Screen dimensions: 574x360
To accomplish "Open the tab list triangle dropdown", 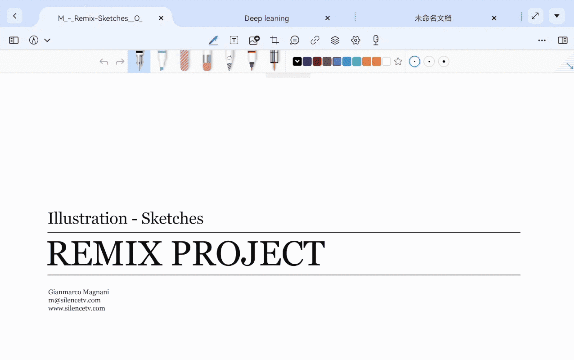I will pos(557,16).
